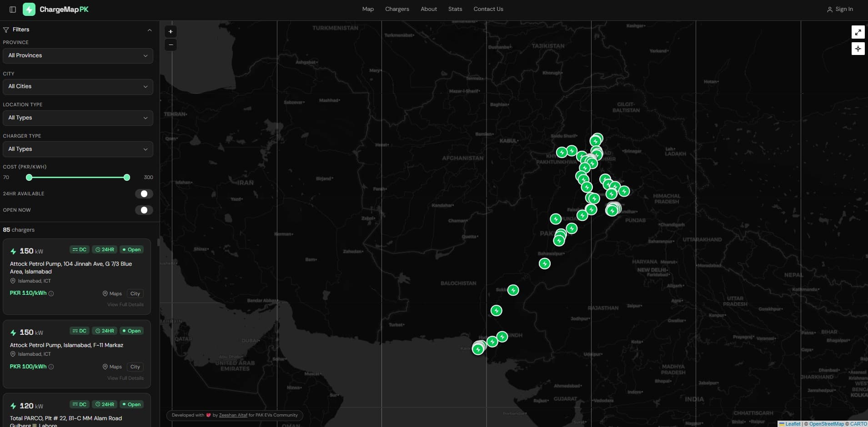Screen dimensions: 868x427
Task: Click City tag on F-11 Markaz card
Action: pos(135,367)
